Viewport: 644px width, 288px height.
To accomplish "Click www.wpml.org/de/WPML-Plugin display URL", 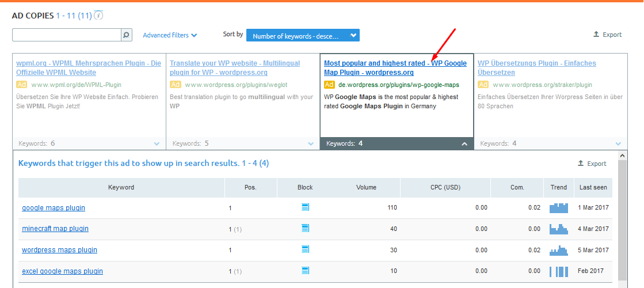I will point(77,85).
